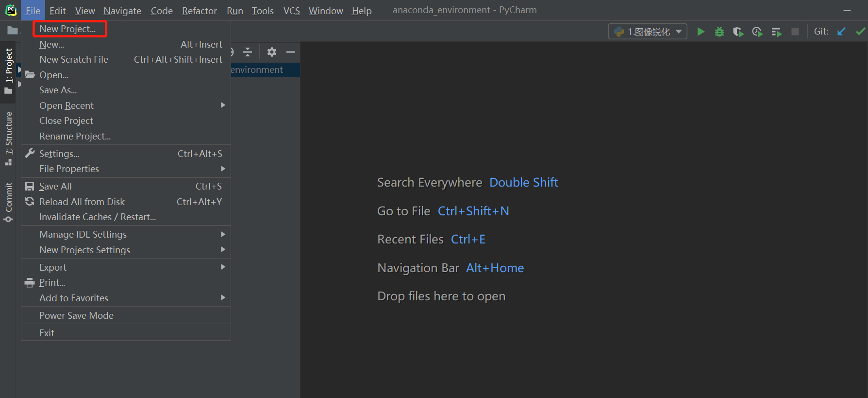Run with coverage shield icon
Viewport: 868px width, 398px height.
click(738, 32)
